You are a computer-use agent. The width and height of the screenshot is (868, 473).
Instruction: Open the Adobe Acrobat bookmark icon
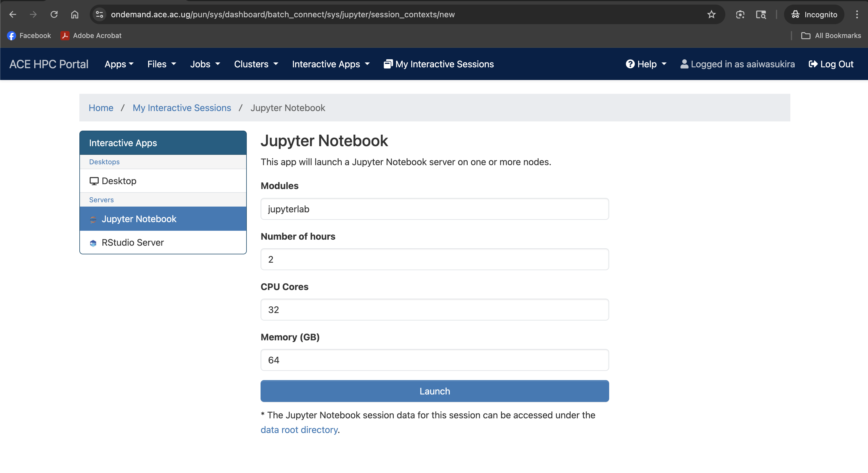click(x=65, y=35)
